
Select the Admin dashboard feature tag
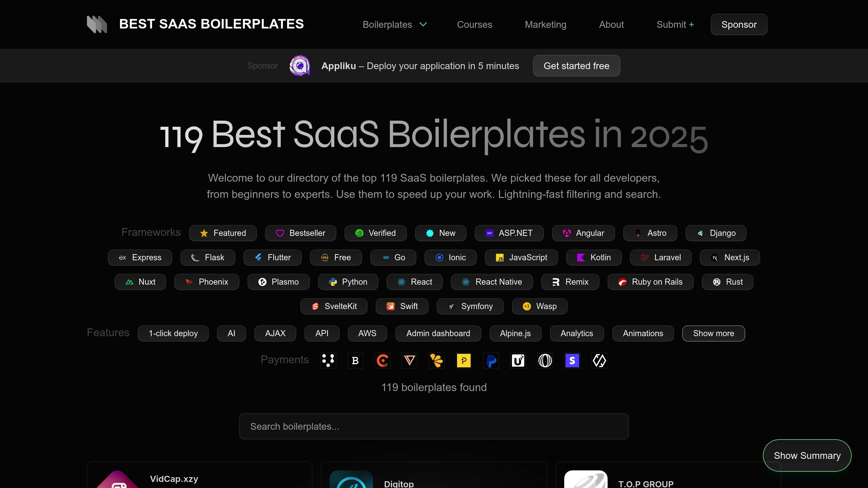point(438,333)
